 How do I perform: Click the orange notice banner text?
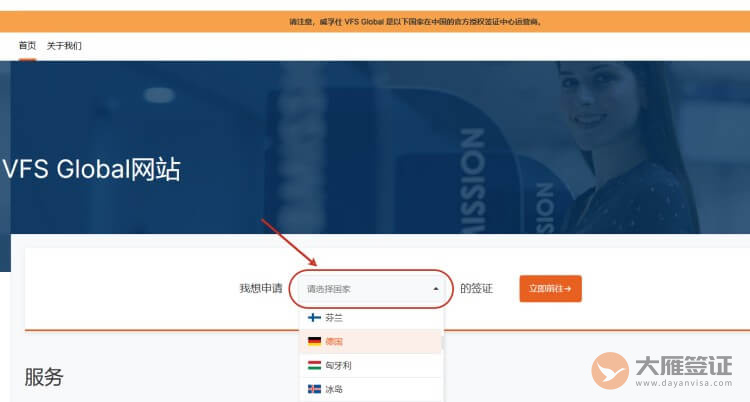(x=416, y=22)
